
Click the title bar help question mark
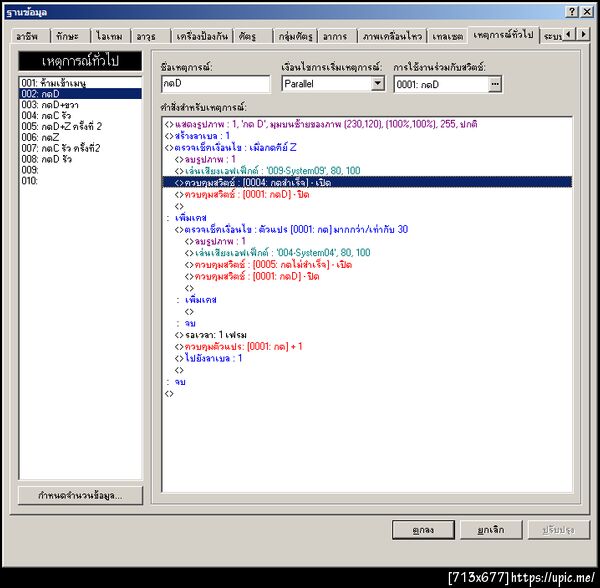571,12
